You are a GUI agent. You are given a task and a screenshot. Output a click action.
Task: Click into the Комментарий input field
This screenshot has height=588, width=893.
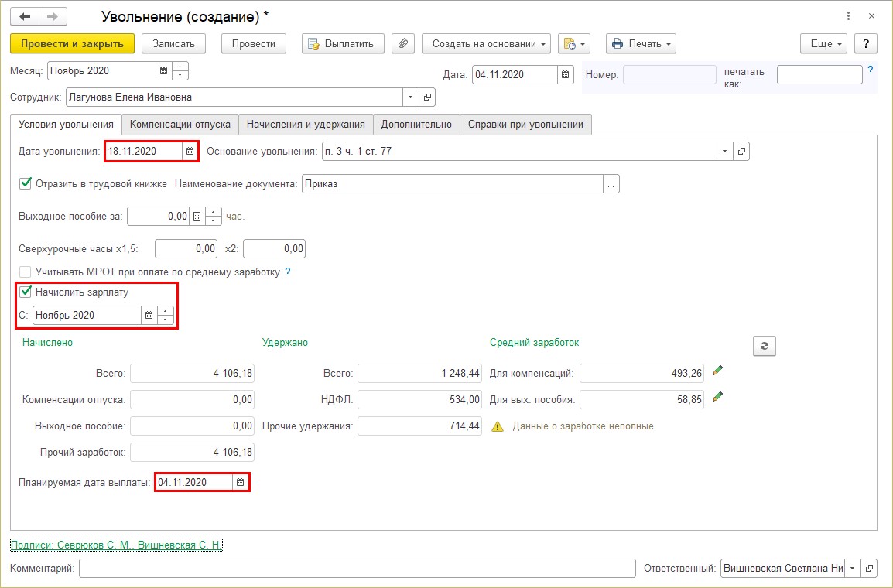tap(357, 568)
